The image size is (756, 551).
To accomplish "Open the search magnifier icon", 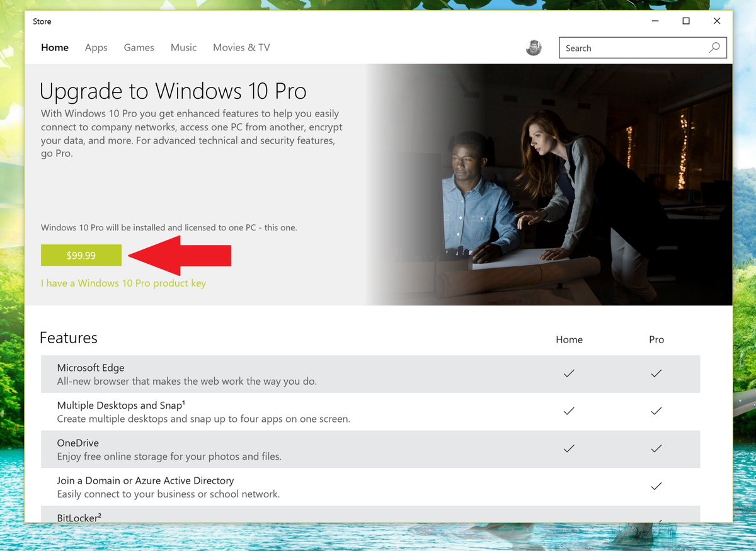I will click(714, 47).
